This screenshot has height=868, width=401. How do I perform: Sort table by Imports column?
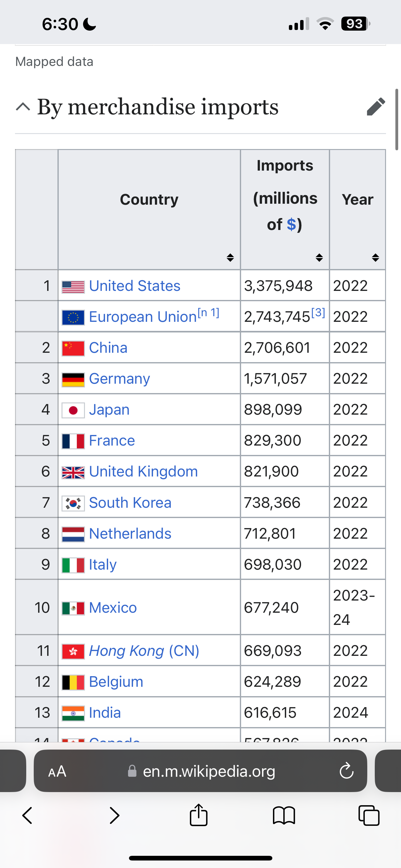click(x=319, y=258)
